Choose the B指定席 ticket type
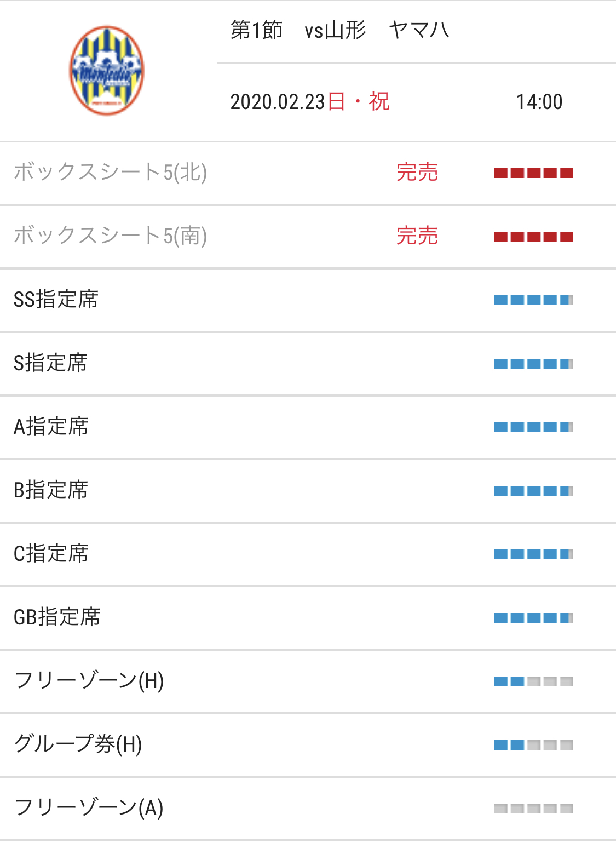The width and height of the screenshot is (616, 848). (308, 491)
